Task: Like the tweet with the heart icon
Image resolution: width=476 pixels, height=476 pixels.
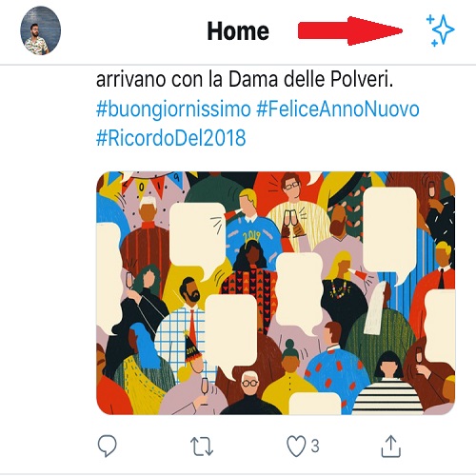Action: (x=296, y=446)
